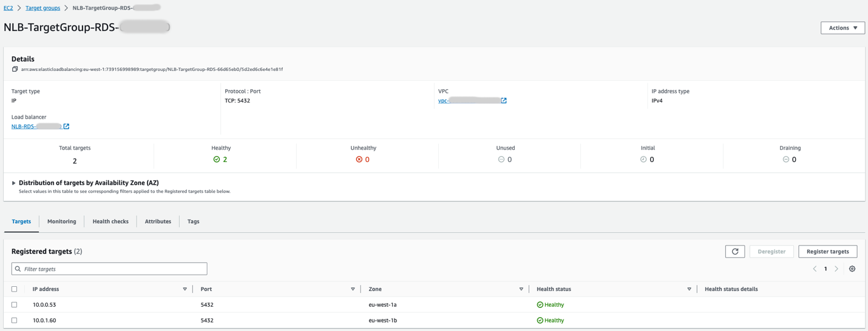The image size is (868, 331).
Task: Click the search magnifier icon in the targets filter
Action: pos(18,269)
